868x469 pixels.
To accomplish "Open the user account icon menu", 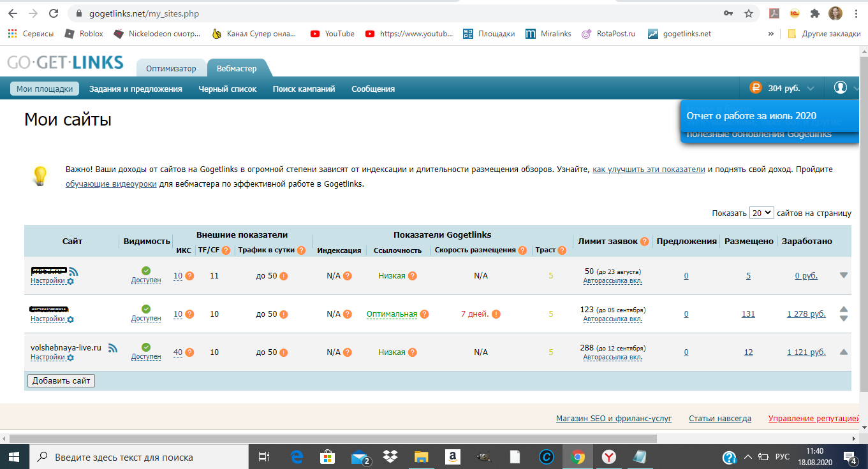I will tap(841, 88).
